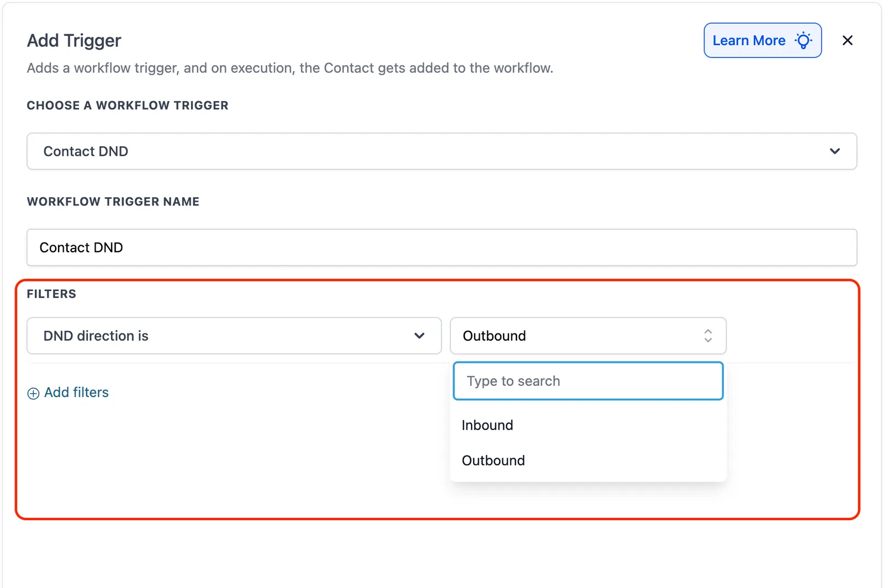The image size is (884, 588).
Task: Click the chevron arrow on DND direction dropdown
Action: click(419, 336)
